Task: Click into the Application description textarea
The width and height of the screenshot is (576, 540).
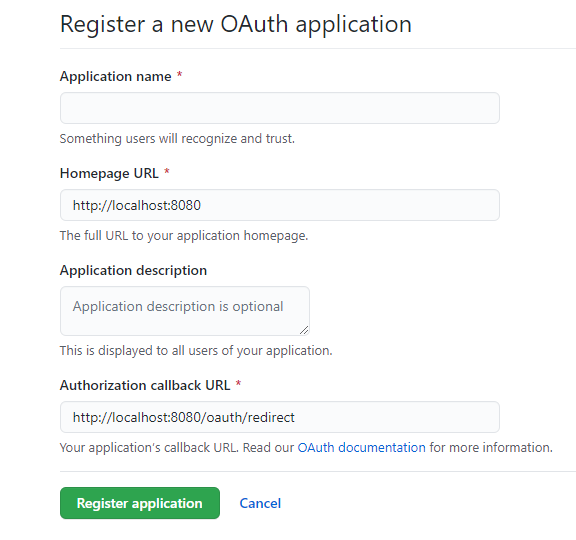Action: (x=185, y=311)
